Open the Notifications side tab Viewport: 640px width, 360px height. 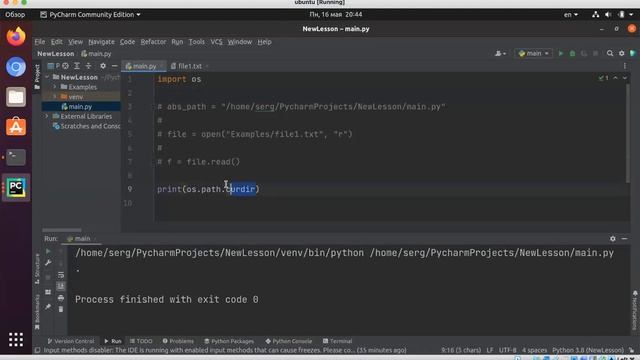point(635,310)
